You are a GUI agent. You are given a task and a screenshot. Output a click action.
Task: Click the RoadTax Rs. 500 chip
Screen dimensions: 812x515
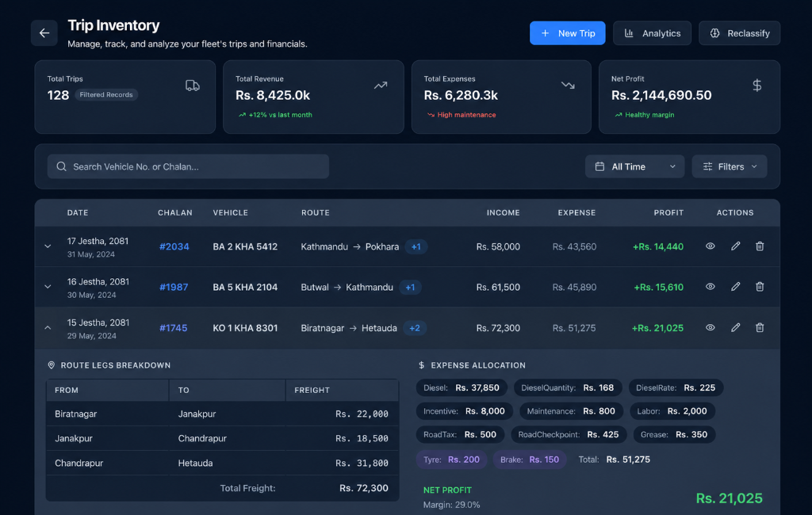point(460,435)
